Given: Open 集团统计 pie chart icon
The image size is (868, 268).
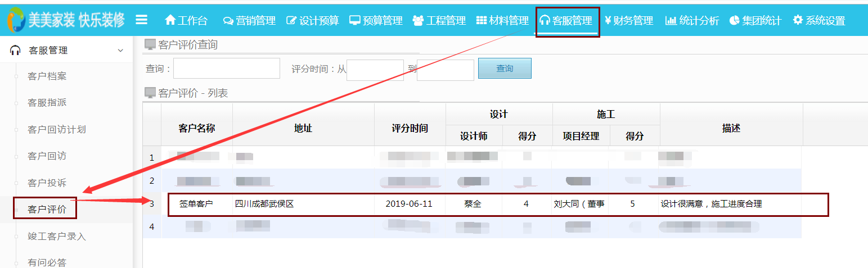Looking at the screenshot, I should point(734,21).
